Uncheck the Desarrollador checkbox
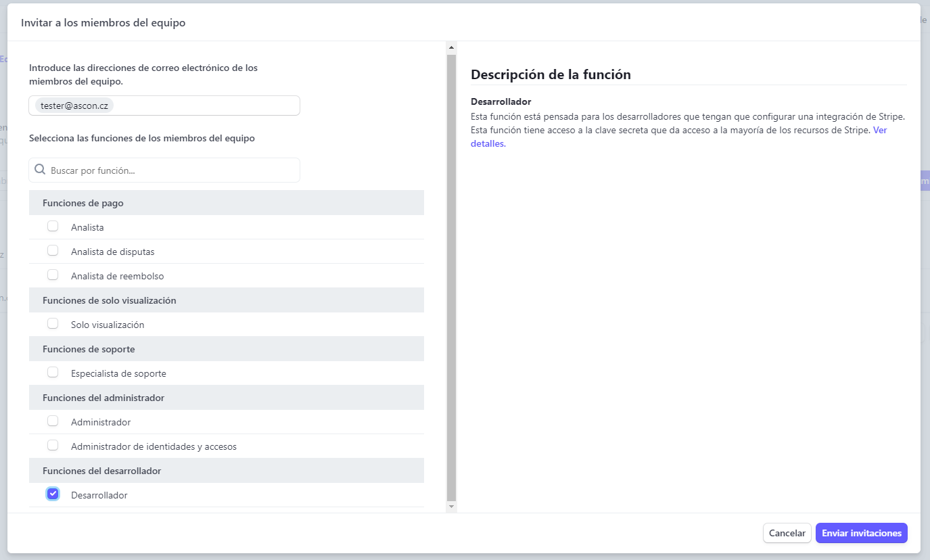The height and width of the screenshot is (560, 930). pyautogui.click(x=53, y=494)
